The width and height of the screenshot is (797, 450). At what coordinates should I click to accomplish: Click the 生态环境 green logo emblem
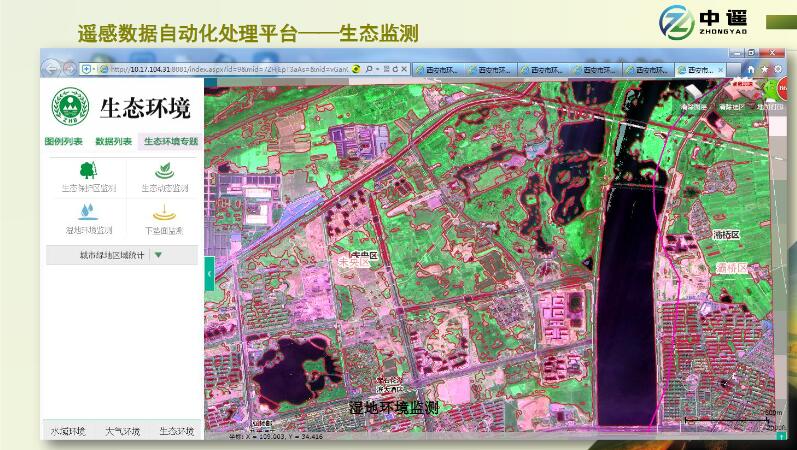click(70, 105)
